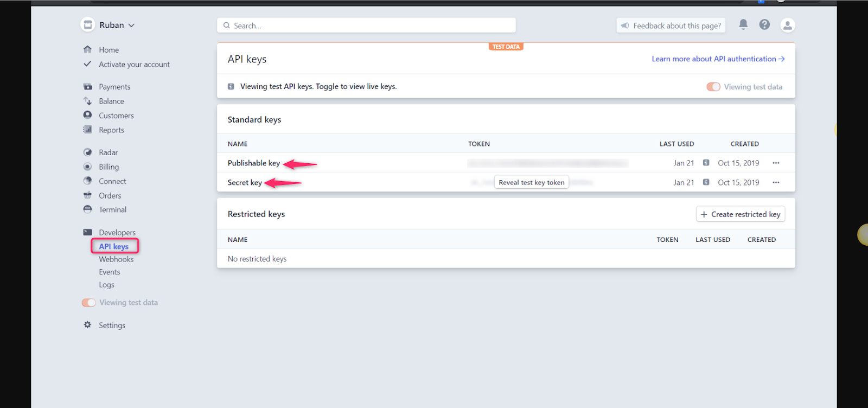Click 'Jan 21' in Secret key row
Image resolution: width=868 pixels, height=408 pixels.
(684, 182)
